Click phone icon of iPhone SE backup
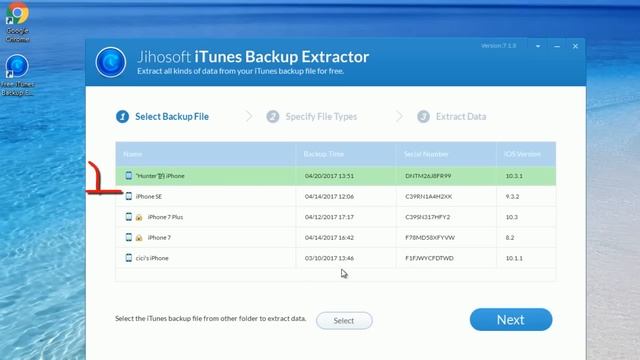 [129, 196]
